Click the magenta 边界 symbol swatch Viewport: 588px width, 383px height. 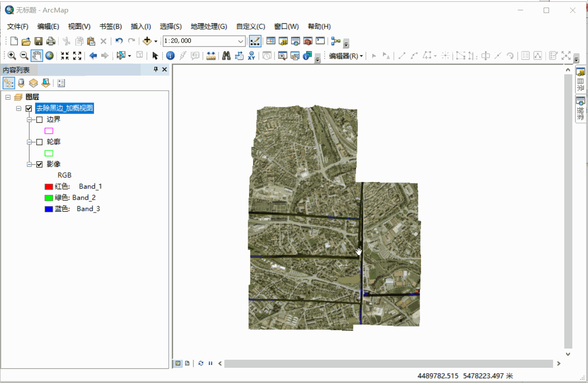(x=49, y=131)
